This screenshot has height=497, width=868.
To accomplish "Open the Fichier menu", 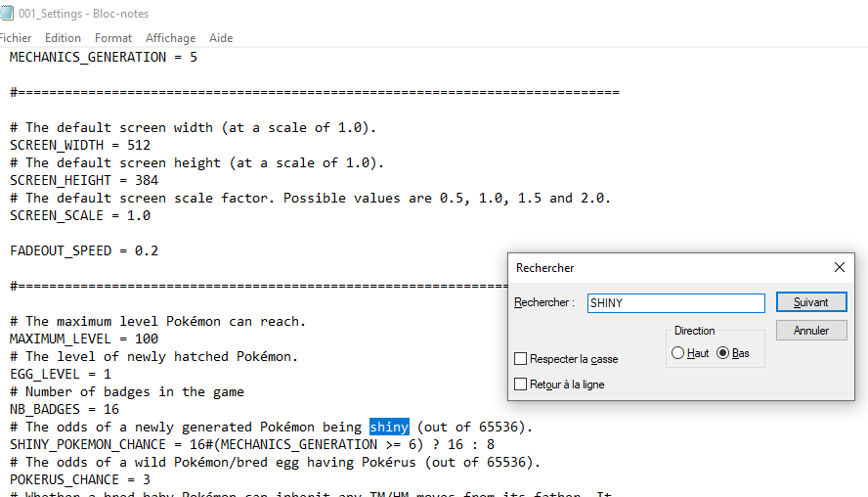I will pos(14,38).
